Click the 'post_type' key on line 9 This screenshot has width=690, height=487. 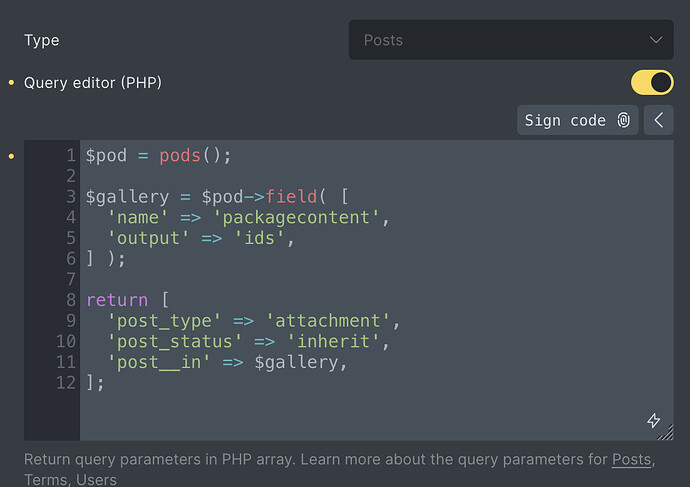click(x=164, y=321)
